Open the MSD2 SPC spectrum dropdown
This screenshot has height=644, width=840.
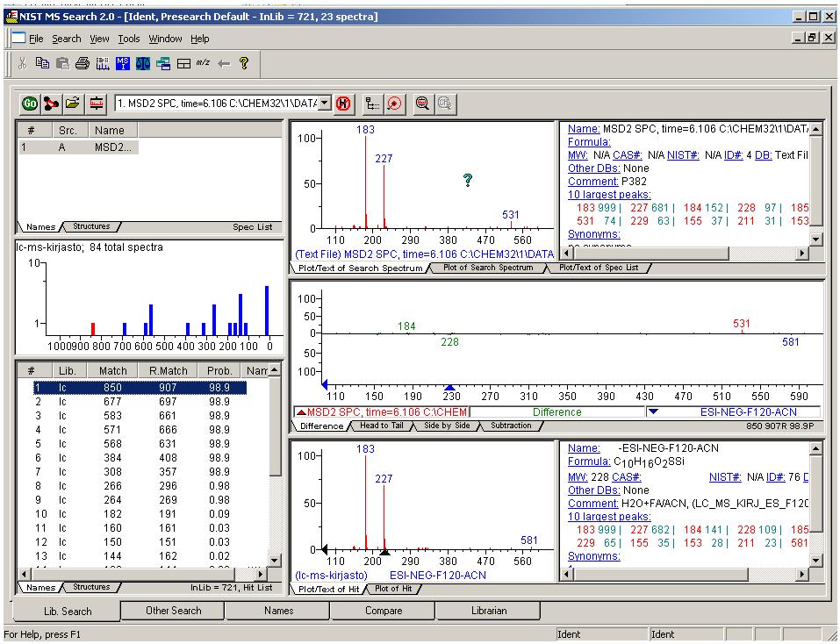coord(325,103)
